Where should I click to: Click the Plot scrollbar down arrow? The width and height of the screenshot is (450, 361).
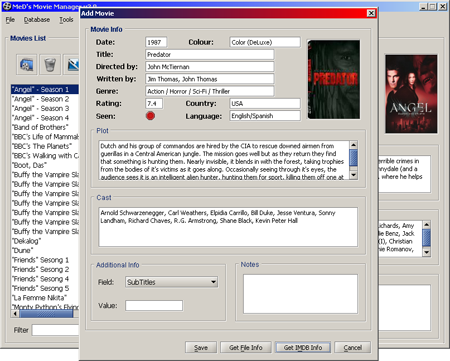354,175
